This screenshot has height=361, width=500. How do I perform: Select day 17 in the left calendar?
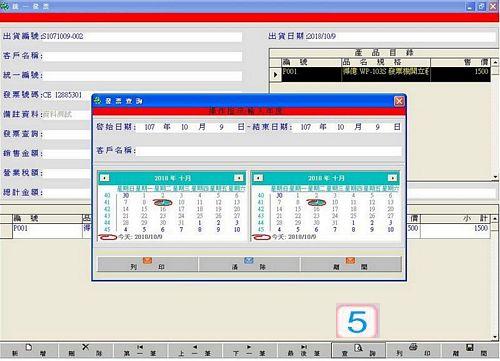pyautogui.click(x=181, y=209)
